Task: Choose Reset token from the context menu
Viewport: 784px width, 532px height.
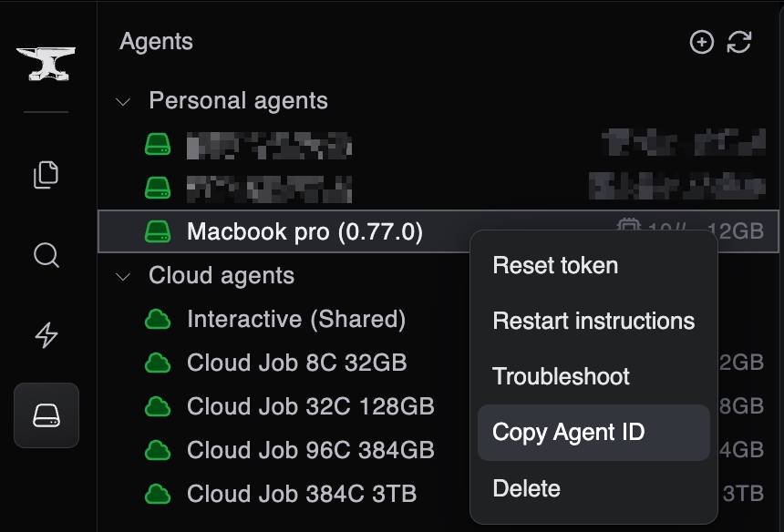Action: [554, 265]
